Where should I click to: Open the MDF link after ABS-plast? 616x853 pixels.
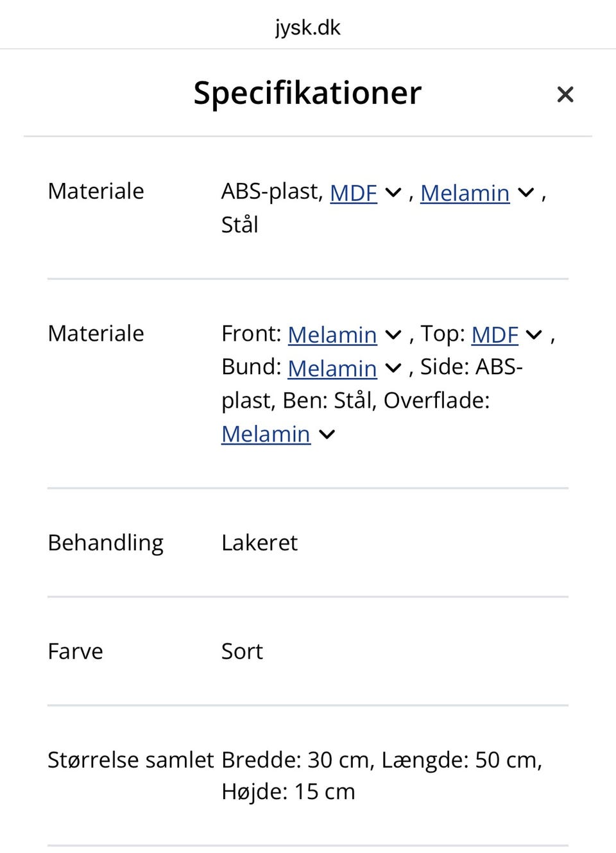point(353,193)
